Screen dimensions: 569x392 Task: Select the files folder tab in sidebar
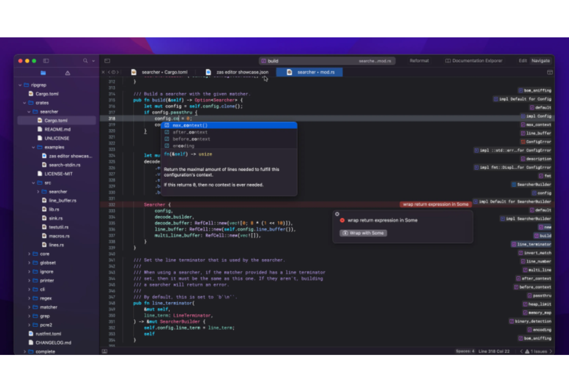click(43, 73)
